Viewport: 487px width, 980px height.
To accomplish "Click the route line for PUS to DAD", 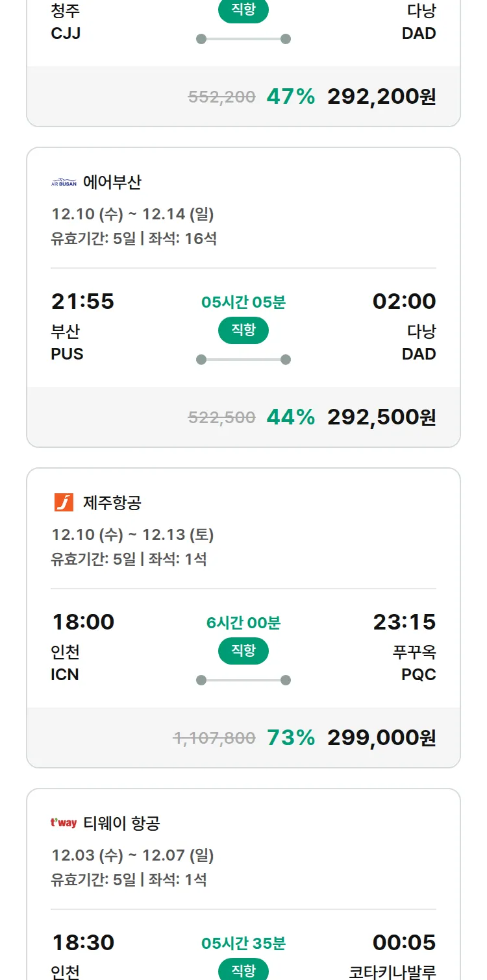I will [x=243, y=360].
